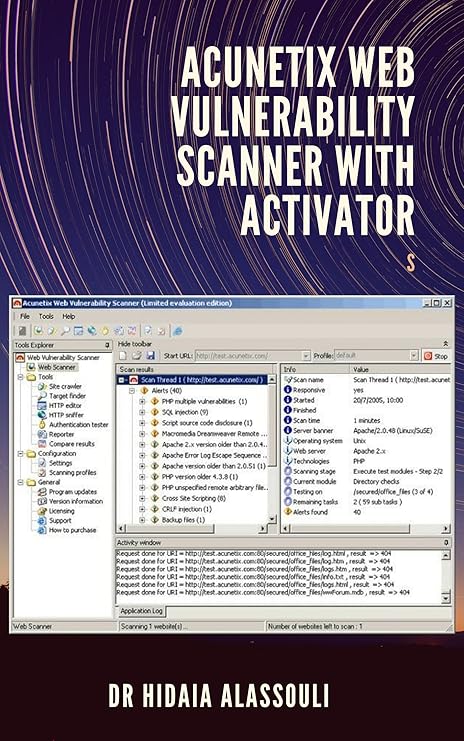
Task: Open Target finder from the tree
Action: (67, 396)
